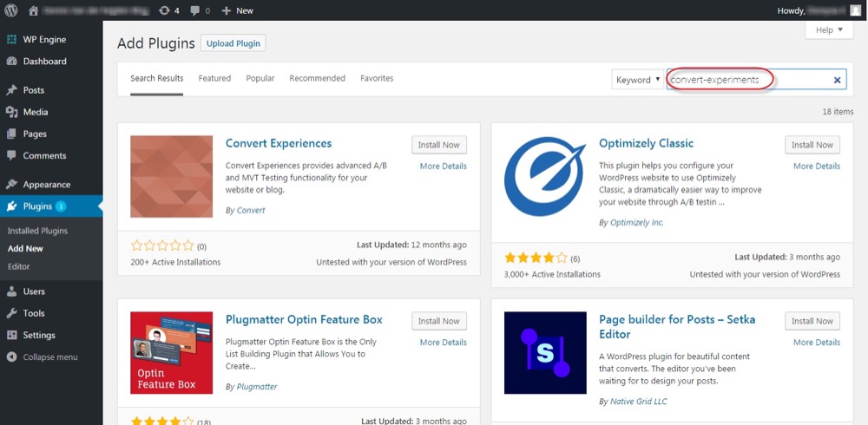868x425 pixels.
Task: Click Convert Experiences empty star rating
Action: coord(163,245)
